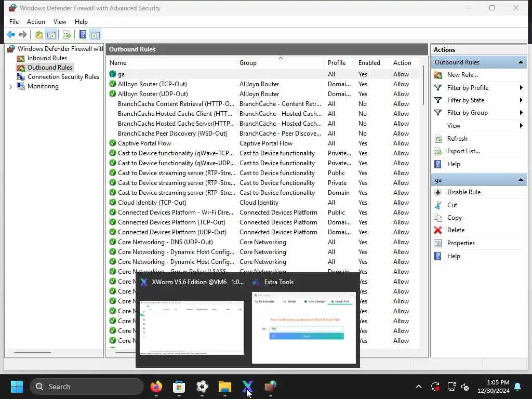
Task: Click the Cut scissors icon
Action: click(438, 205)
